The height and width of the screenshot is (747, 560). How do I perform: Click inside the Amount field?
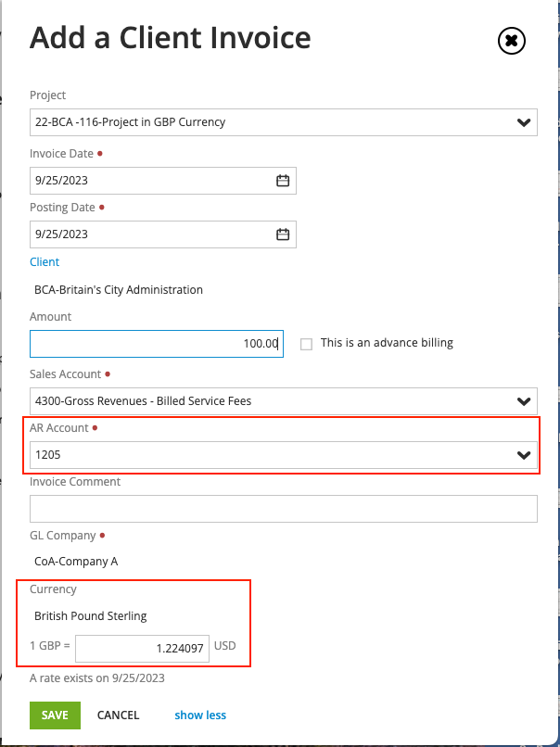(156, 343)
